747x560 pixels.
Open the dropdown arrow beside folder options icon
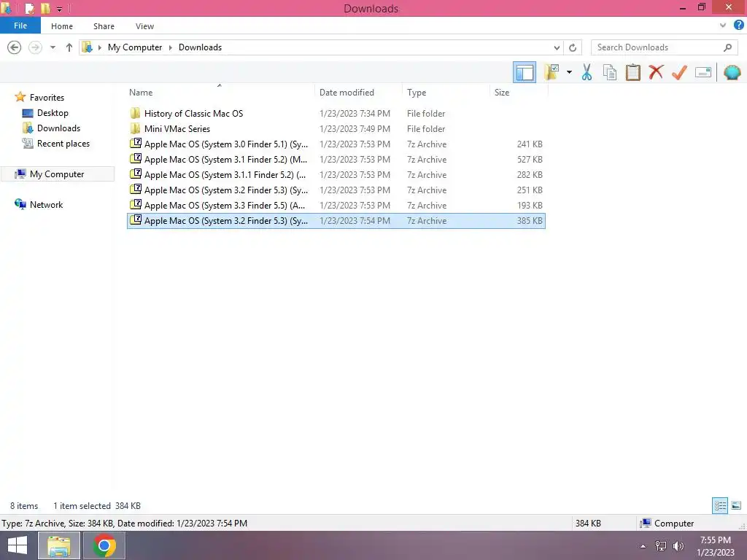tap(569, 72)
